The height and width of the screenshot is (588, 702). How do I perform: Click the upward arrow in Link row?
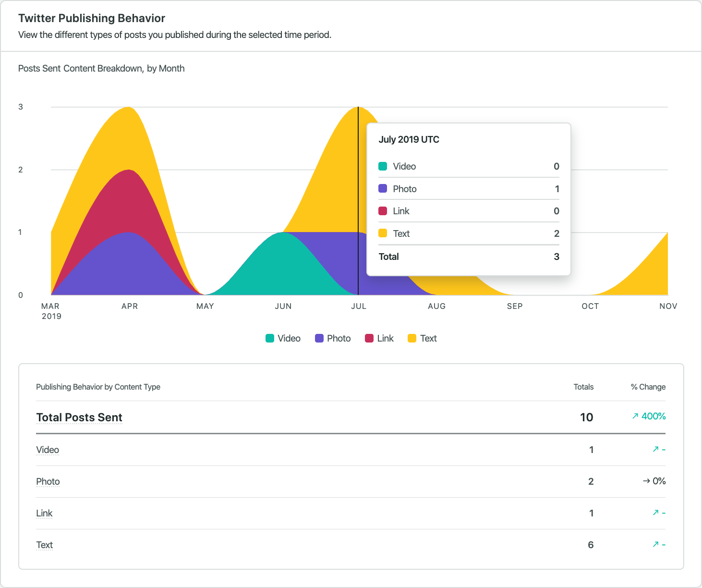pyautogui.click(x=655, y=513)
